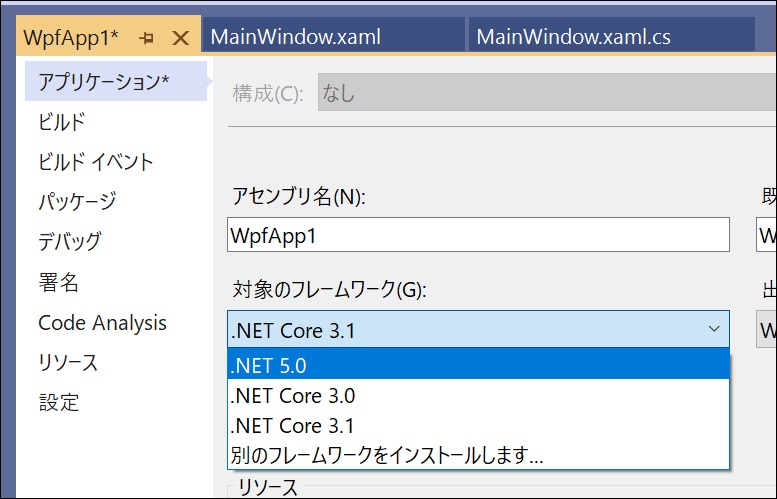This screenshot has height=499, width=777.
Task: Switch to MainWindow.xaml.cs tab
Action: point(611,36)
